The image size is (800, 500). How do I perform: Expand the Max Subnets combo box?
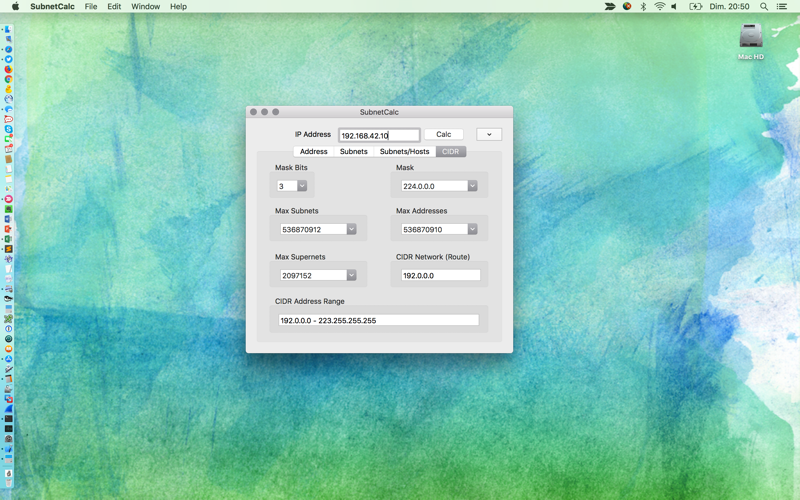(352, 229)
